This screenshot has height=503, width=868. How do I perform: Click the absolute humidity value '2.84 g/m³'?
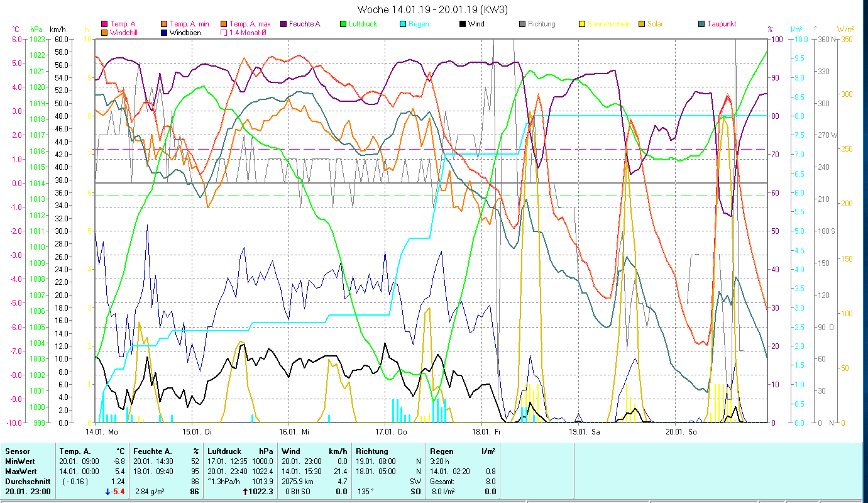[x=150, y=492]
